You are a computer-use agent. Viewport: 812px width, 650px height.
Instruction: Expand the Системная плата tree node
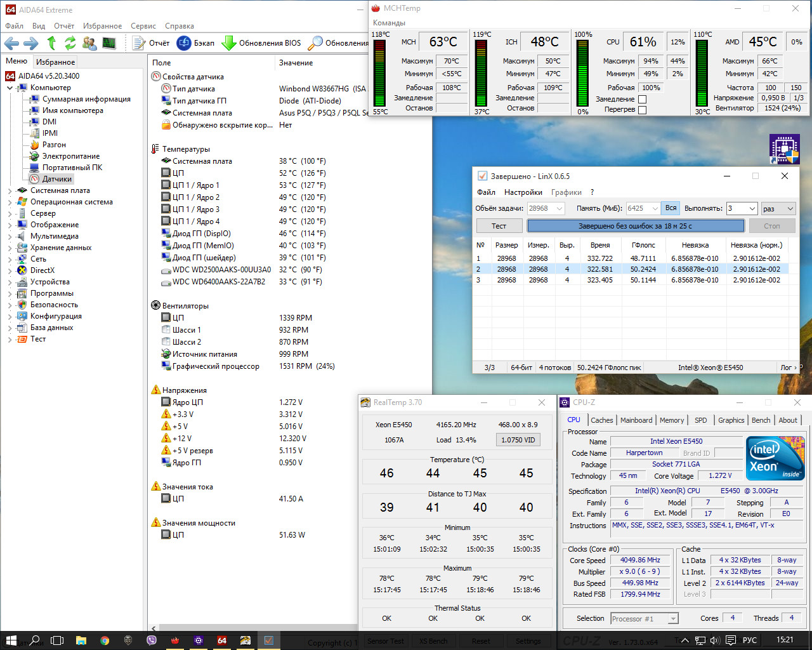pos(10,190)
